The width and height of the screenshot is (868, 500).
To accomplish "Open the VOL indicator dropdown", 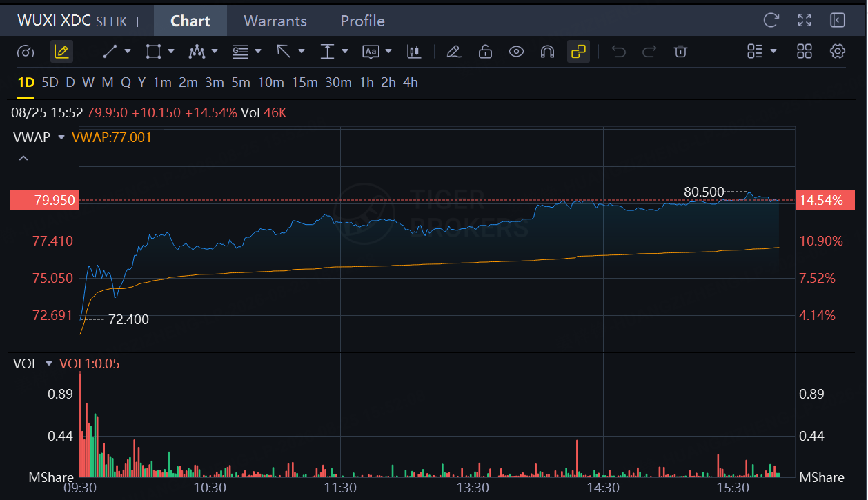I will click(49, 363).
